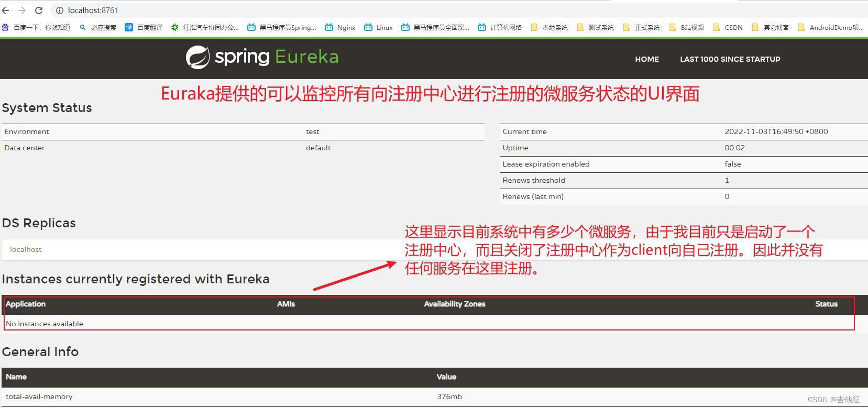Open the 百度翻译 bookmark
The width and height of the screenshot is (868, 408).
pyautogui.click(x=144, y=27)
